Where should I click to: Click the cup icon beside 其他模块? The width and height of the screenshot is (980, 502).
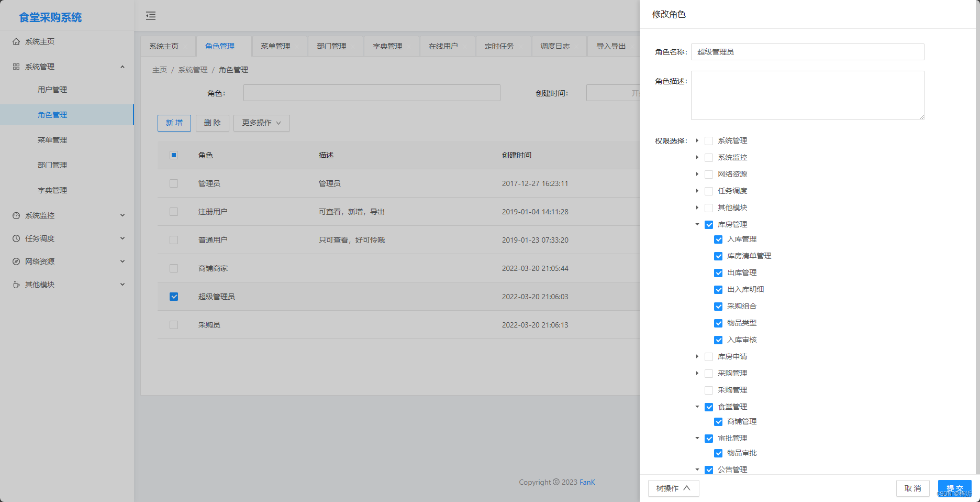coord(16,285)
